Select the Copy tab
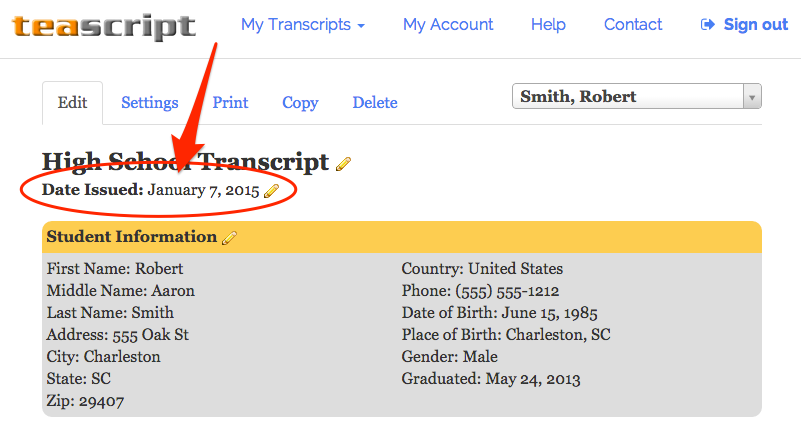The height and width of the screenshot is (432, 801). (300, 103)
